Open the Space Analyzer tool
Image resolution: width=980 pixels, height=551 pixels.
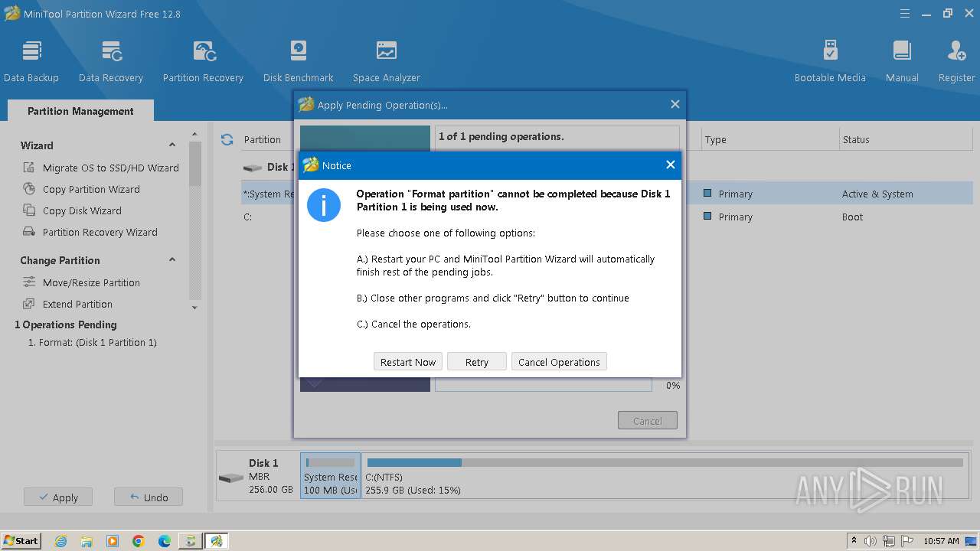[387, 61]
